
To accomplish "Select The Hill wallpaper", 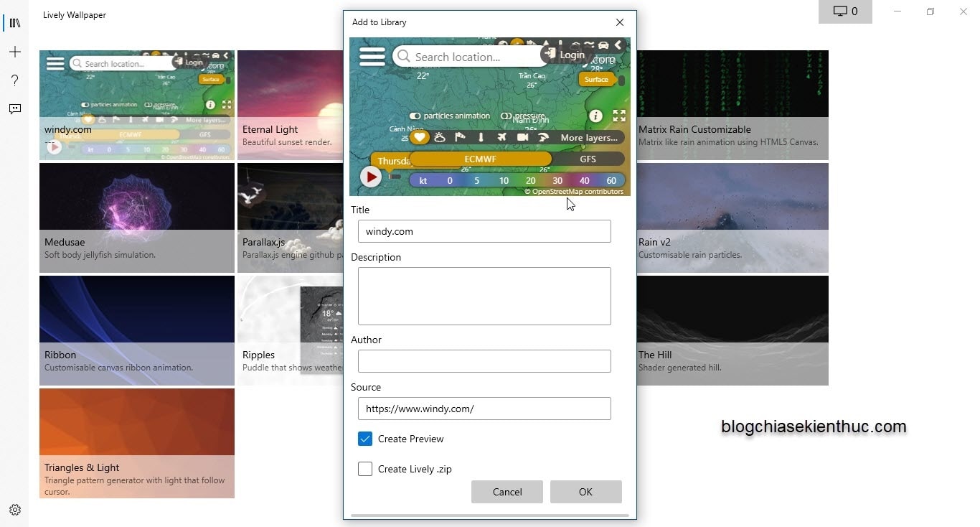I will (732, 330).
